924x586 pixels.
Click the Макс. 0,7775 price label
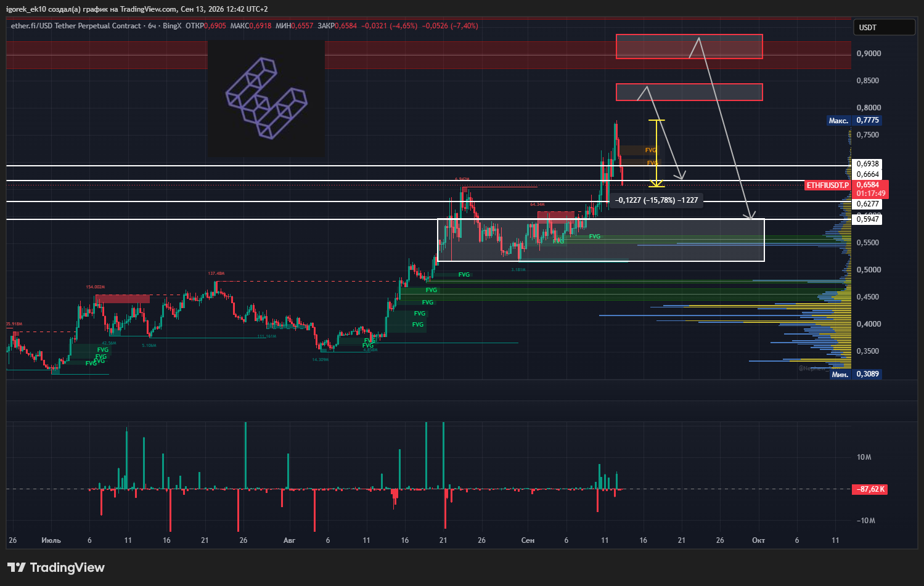pyautogui.click(x=854, y=120)
